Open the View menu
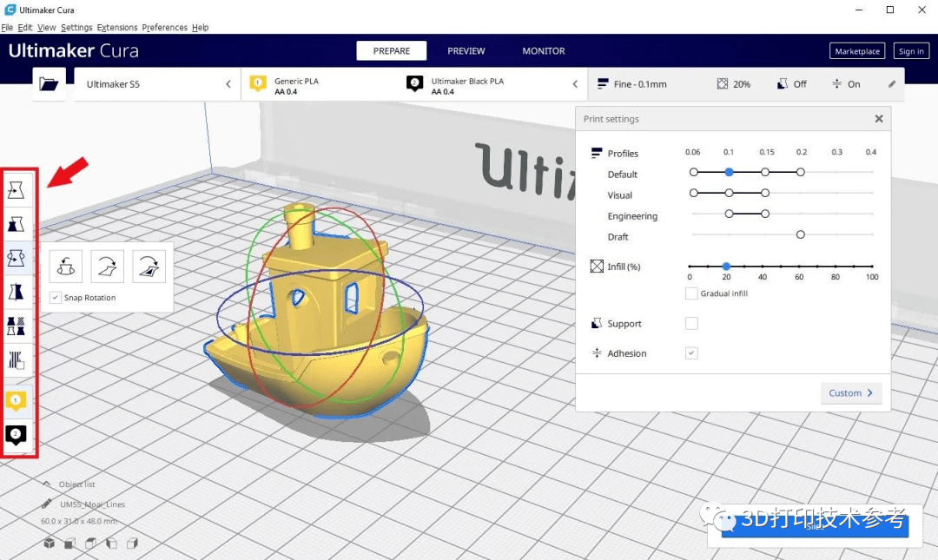This screenshot has width=938, height=560. click(47, 28)
